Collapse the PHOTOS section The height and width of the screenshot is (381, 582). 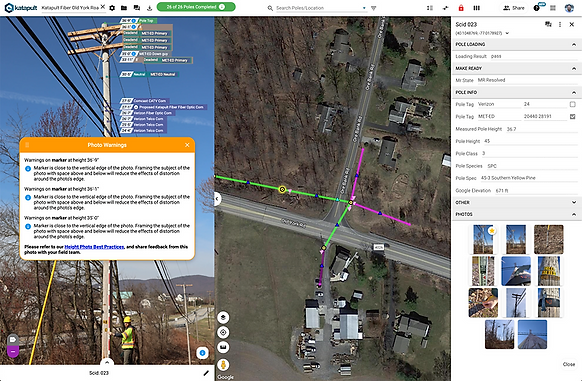(x=574, y=215)
